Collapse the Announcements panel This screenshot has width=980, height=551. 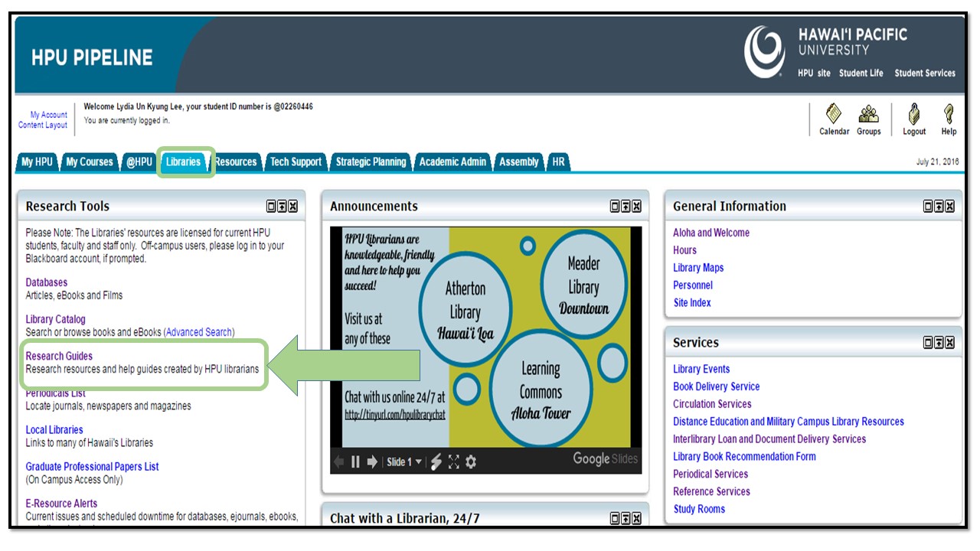point(626,207)
